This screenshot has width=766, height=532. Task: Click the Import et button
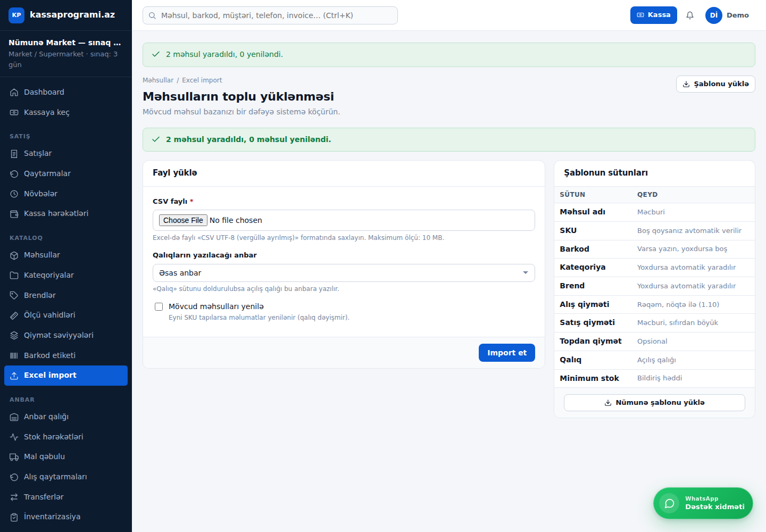coord(507,353)
